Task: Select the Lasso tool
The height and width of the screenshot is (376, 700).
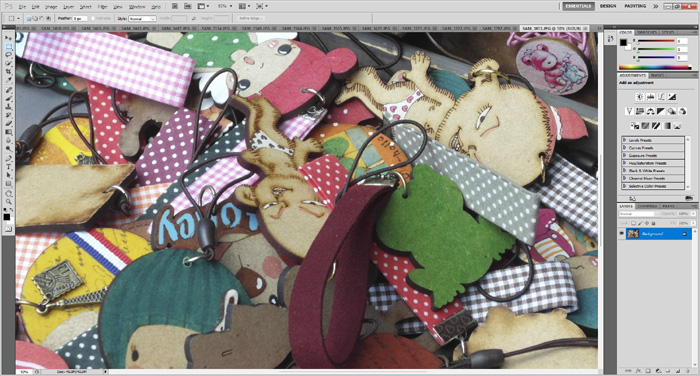Action: click(x=8, y=55)
